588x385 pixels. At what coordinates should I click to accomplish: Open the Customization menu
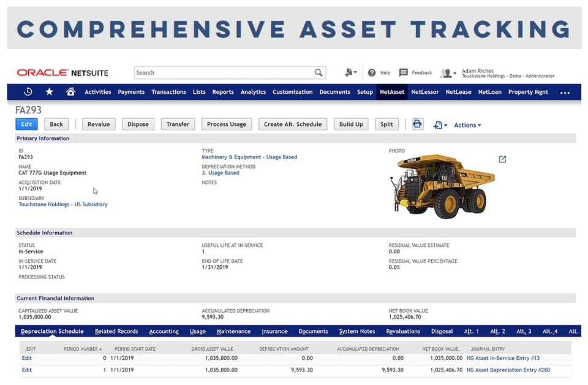293,92
